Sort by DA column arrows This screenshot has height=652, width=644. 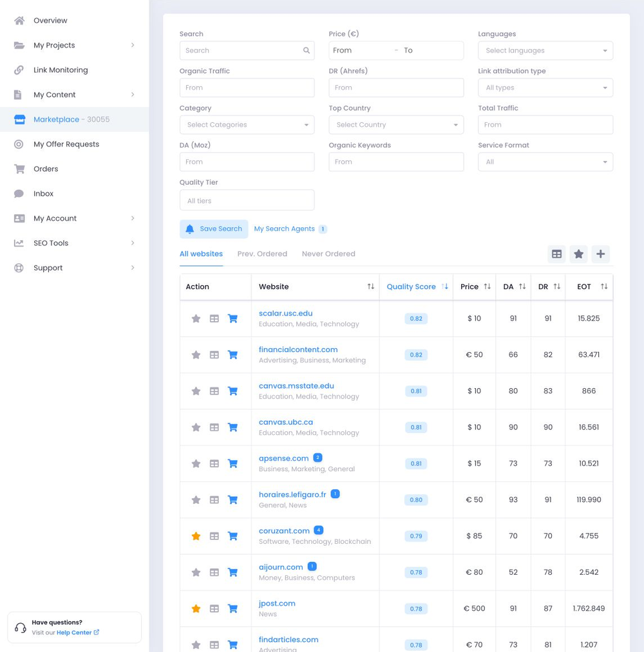click(x=522, y=286)
